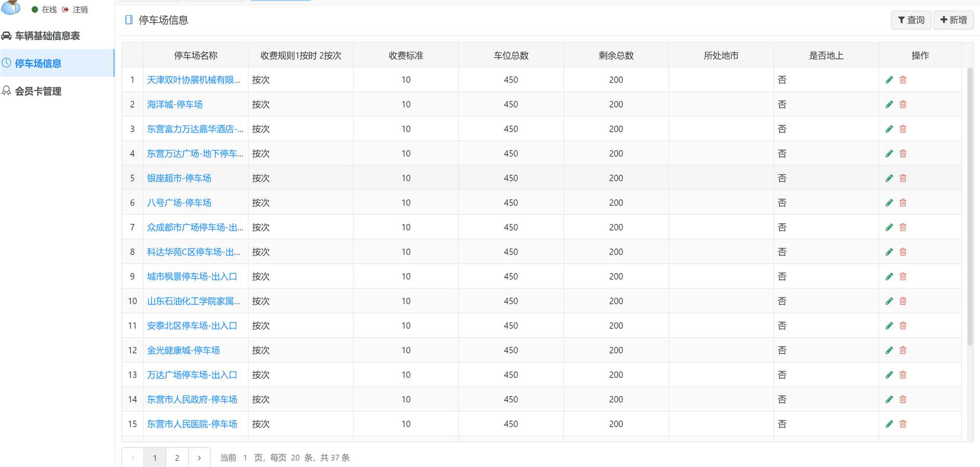The width and height of the screenshot is (980, 467).
Task: Click the 注销 logout icon
Action: click(x=66, y=10)
